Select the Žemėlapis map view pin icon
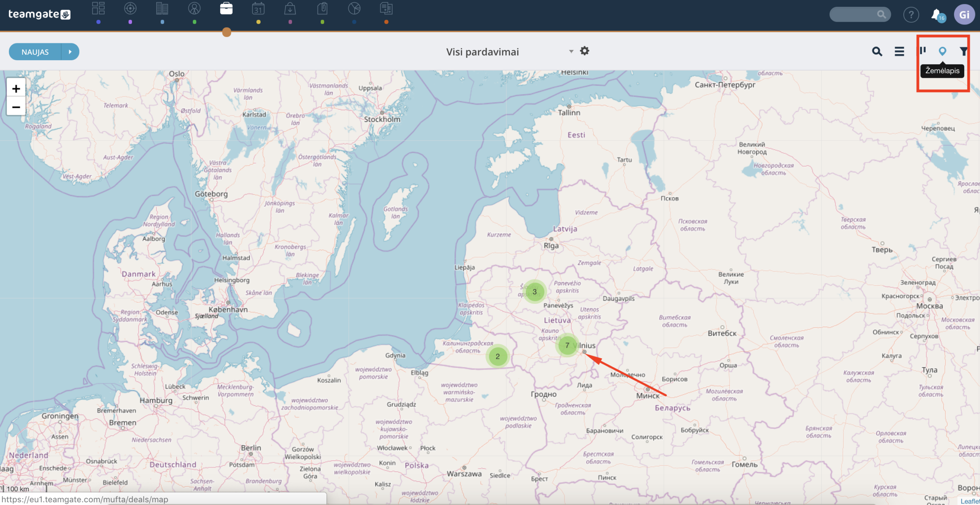The image size is (980, 505). tap(942, 51)
